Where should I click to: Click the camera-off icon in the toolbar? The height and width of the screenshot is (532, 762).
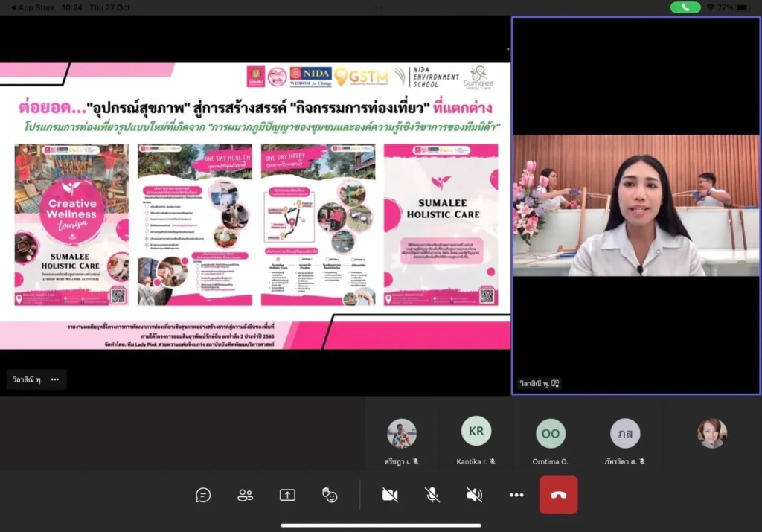click(x=390, y=495)
